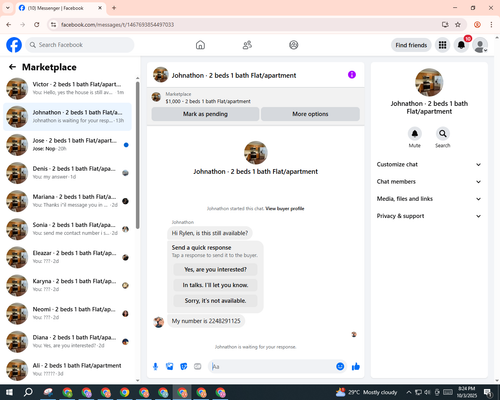The height and width of the screenshot is (400, 500).
Task: Click More options button
Action: click(310, 114)
